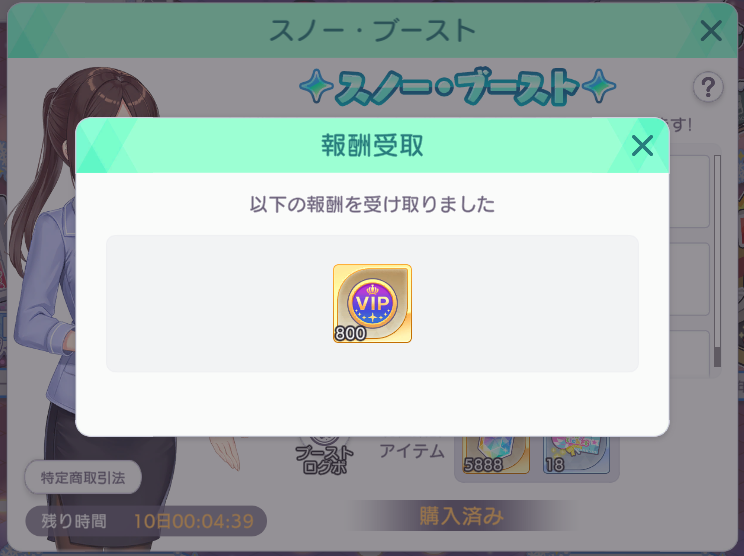The image size is (744, 556).
Task: Tap the left sparkle star beside logo
Action: pos(316,86)
